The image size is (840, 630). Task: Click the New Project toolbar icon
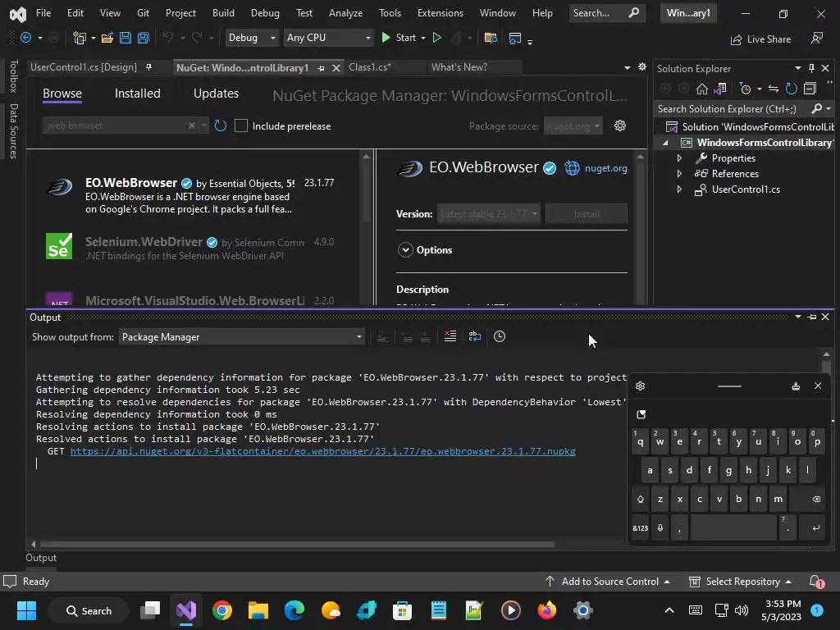coord(80,38)
